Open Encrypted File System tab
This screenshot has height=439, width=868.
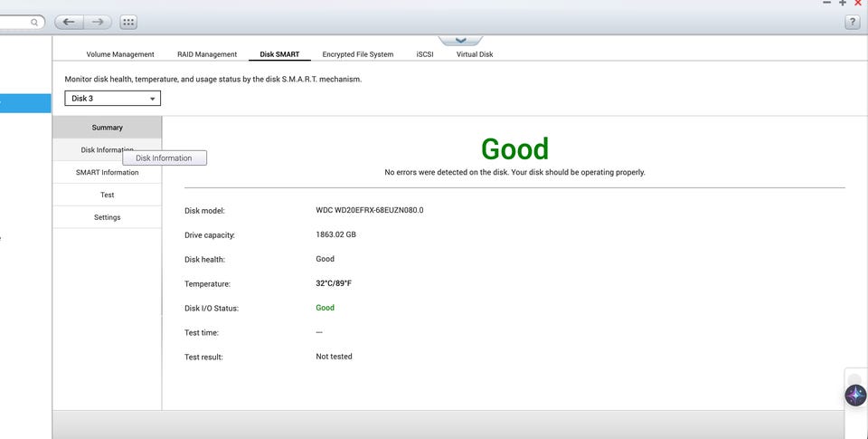tap(358, 54)
